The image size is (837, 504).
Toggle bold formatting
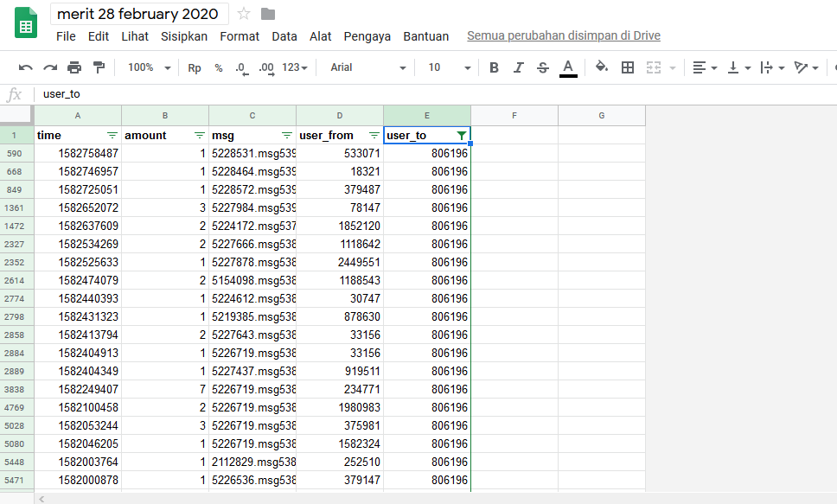pos(494,67)
